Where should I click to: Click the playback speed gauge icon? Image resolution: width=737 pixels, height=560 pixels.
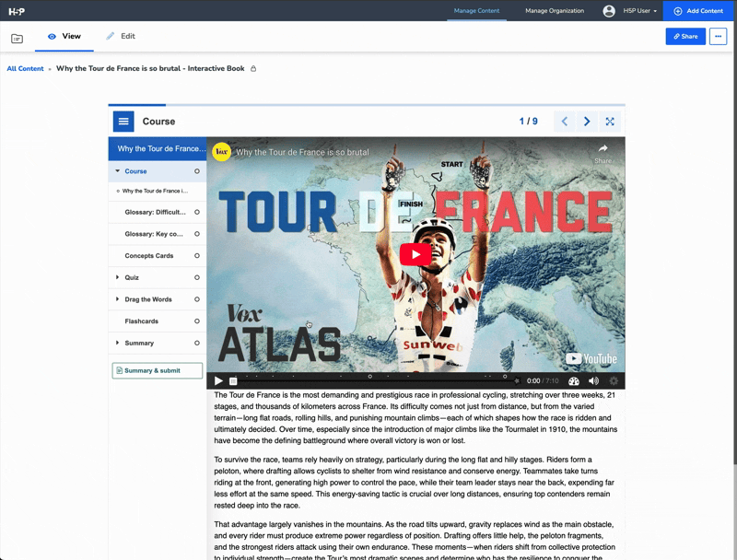point(572,379)
